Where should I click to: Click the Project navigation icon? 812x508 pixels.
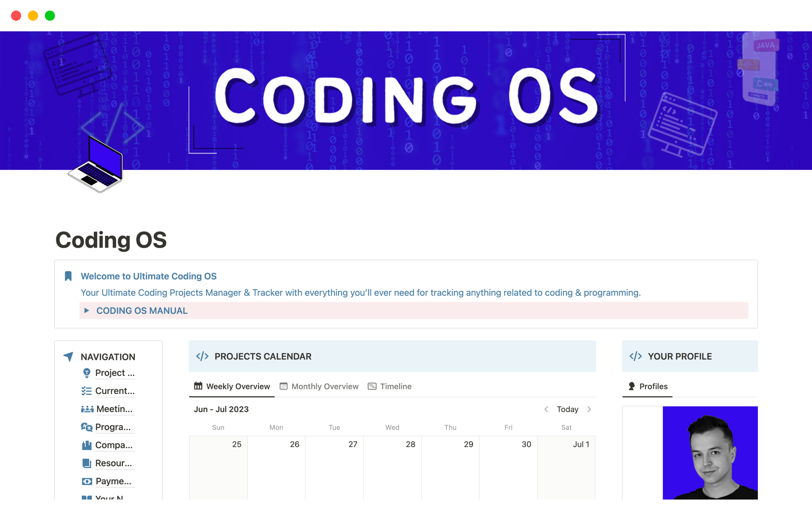point(88,373)
